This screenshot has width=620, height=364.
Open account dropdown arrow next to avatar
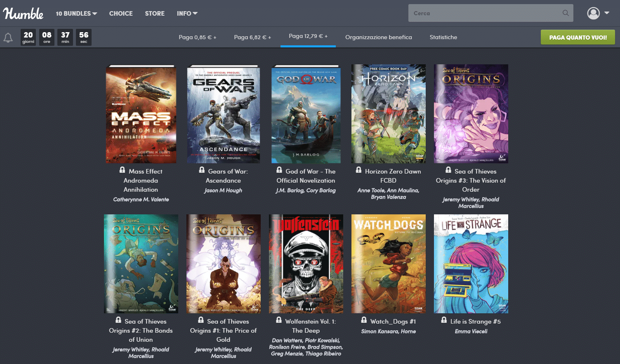(x=607, y=13)
